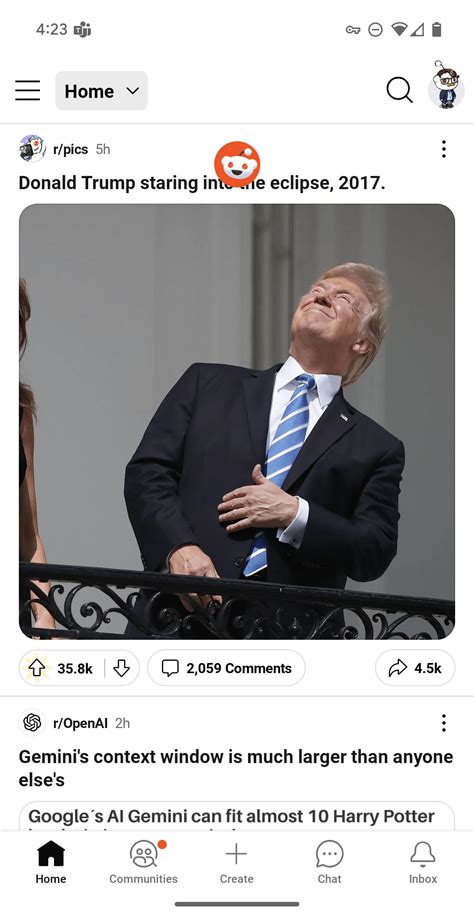The image size is (474, 918).
Task: Share the eclipse post via 4.5k button
Action: (415, 668)
